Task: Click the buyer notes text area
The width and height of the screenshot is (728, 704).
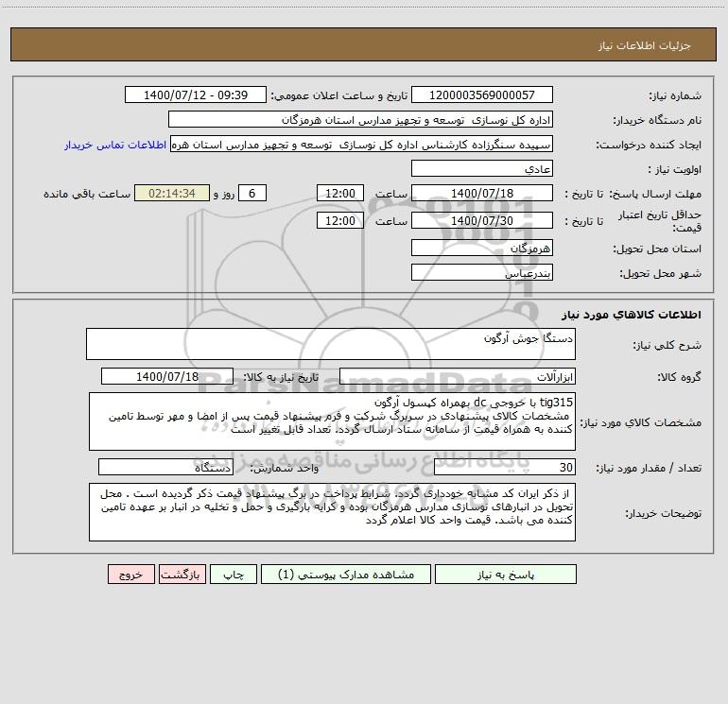Action: (x=332, y=512)
